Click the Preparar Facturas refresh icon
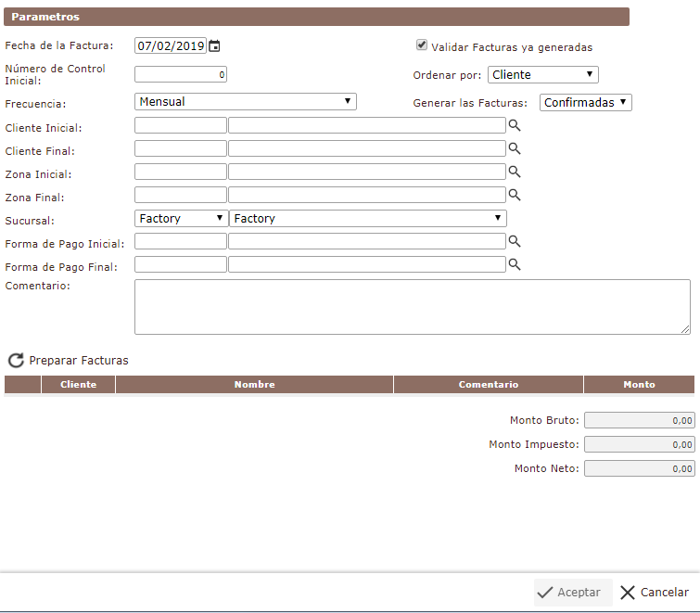This screenshot has height=613, width=700. 16,361
